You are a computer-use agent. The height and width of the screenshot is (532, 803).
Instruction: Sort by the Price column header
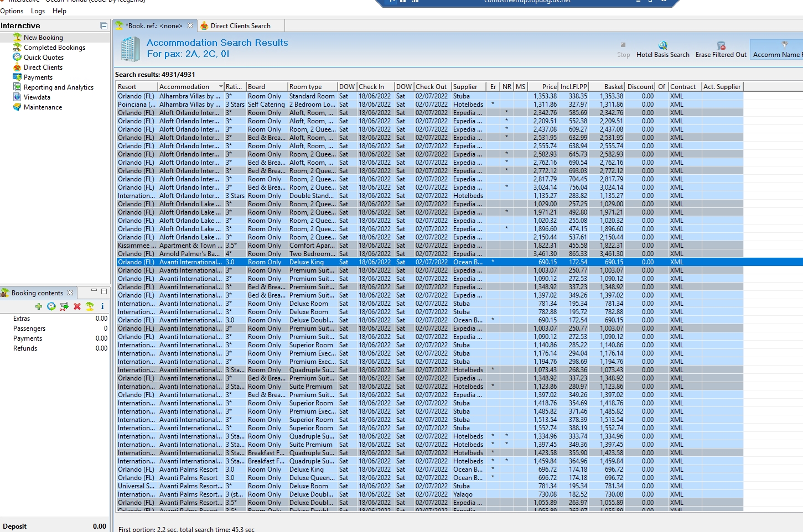click(543, 87)
